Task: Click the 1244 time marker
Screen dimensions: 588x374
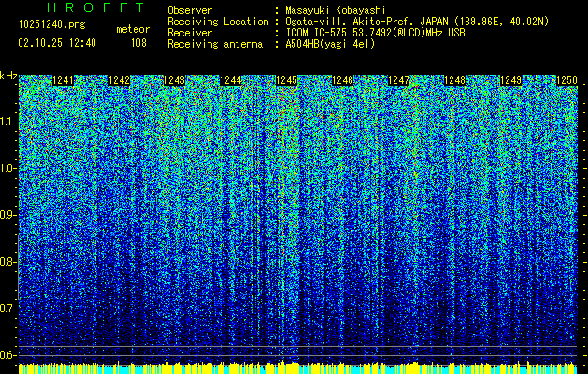Action: (x=231, y=80)
